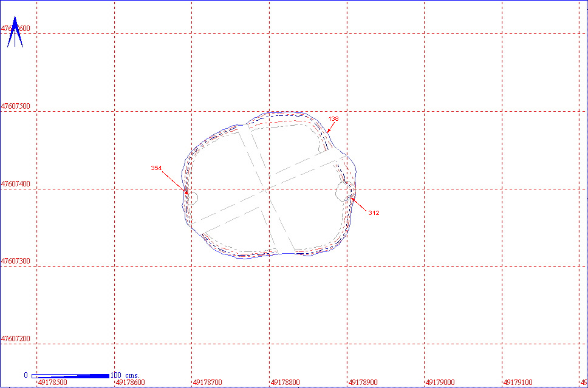Select the point label 138
This screenshot has height=388, width=588.
333,118
